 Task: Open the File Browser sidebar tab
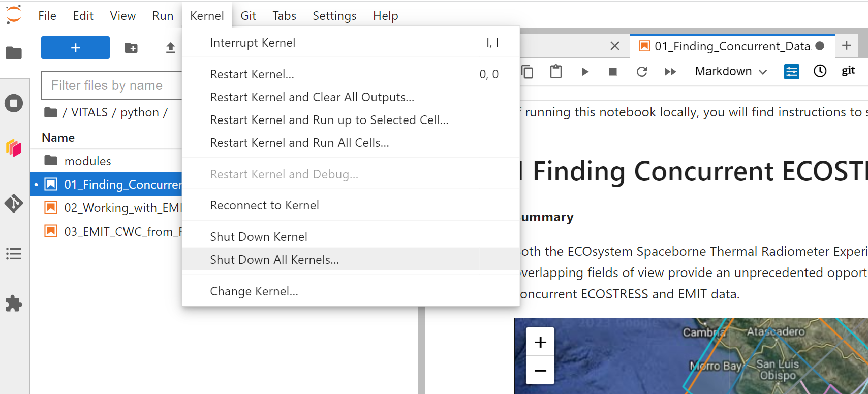point(14,53)
